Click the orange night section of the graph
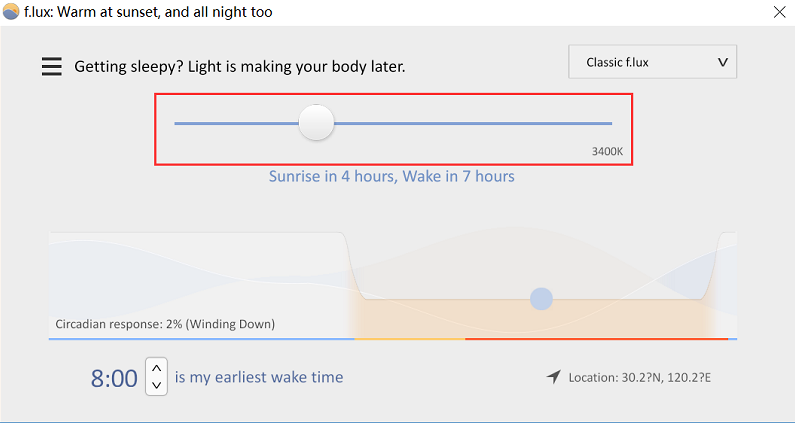The image size is (795, 423). point(531,319)
